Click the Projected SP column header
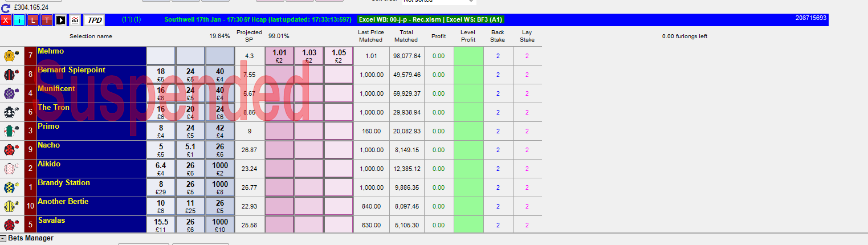Screen dimensions: 868x245 coord(249,36)
